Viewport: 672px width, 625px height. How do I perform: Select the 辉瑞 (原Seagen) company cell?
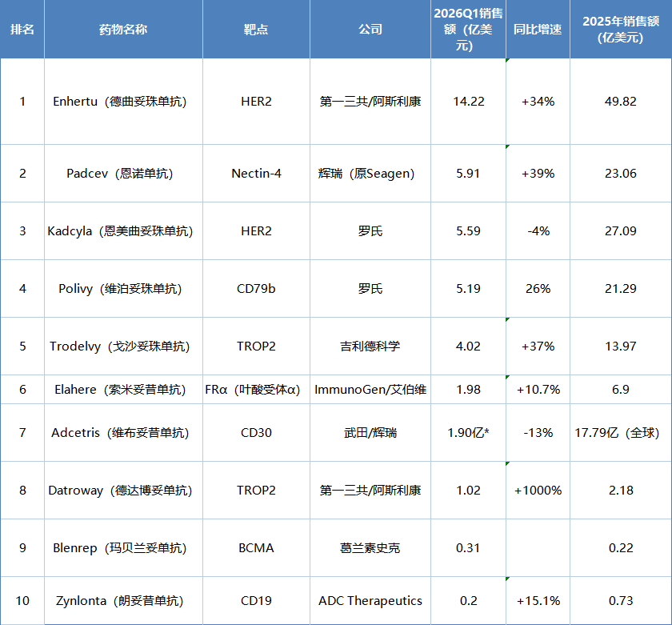point(370,174)
